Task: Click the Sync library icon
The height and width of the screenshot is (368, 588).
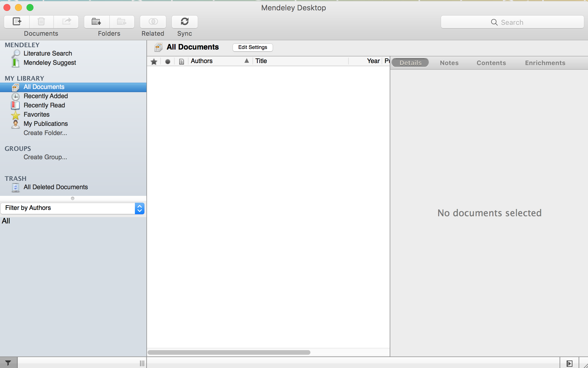Action: [x=184, y=22]
